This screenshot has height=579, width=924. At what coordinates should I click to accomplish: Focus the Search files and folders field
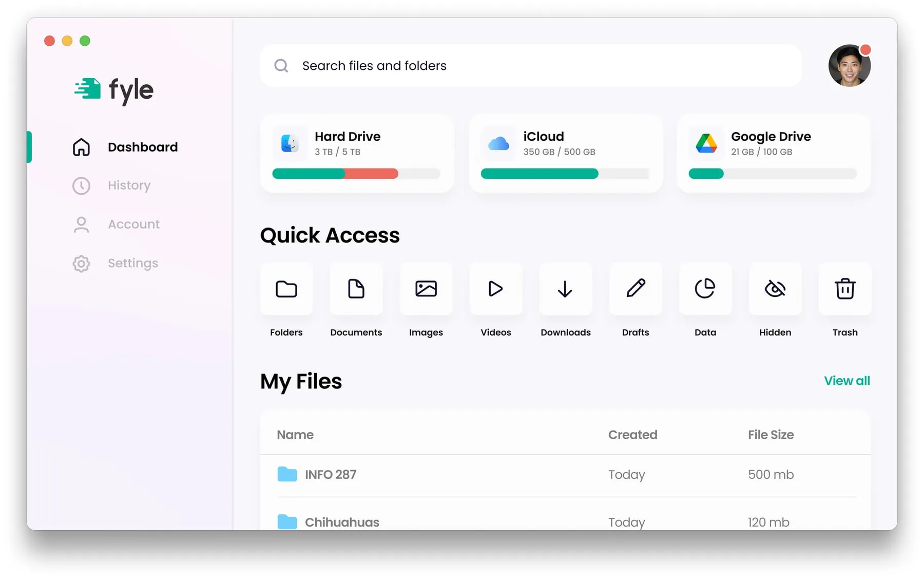[x=531, y=66]
